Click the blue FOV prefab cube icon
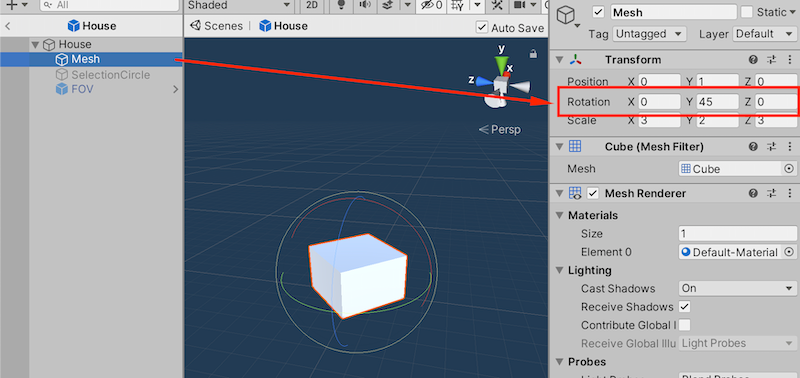This screenshot has width=800, height=378. [62, 89]
